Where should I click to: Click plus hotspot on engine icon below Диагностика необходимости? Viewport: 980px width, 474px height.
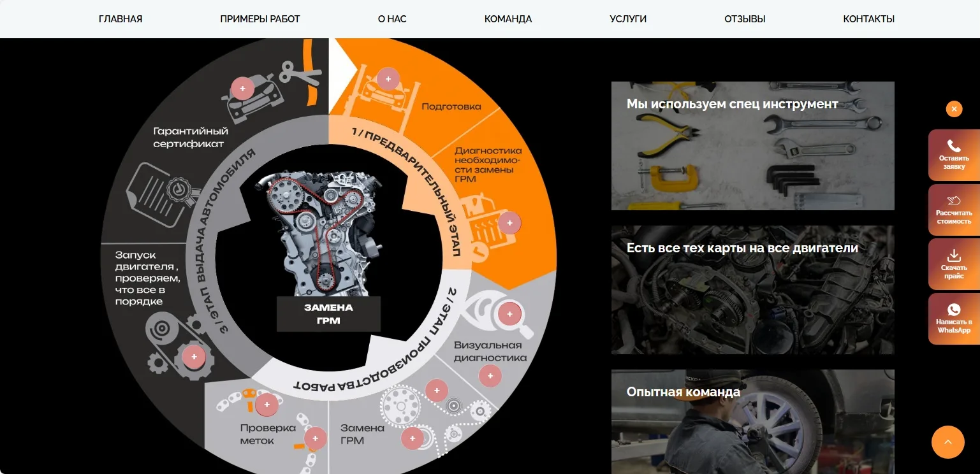(x=509, y=223)
